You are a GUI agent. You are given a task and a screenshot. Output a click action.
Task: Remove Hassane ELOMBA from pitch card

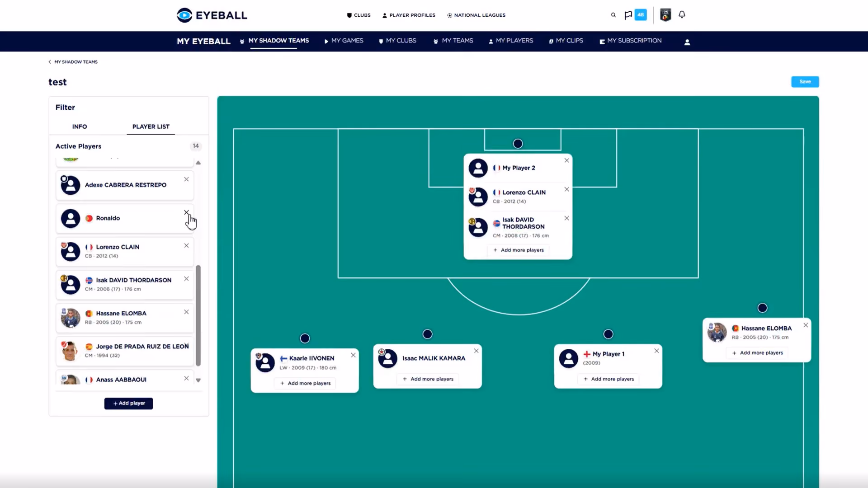(806, 325)
